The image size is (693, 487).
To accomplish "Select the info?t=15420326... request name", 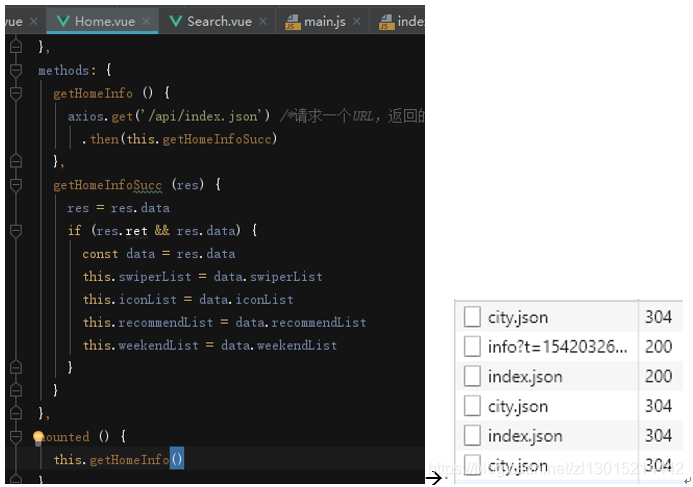I will (x=557, y=347).
